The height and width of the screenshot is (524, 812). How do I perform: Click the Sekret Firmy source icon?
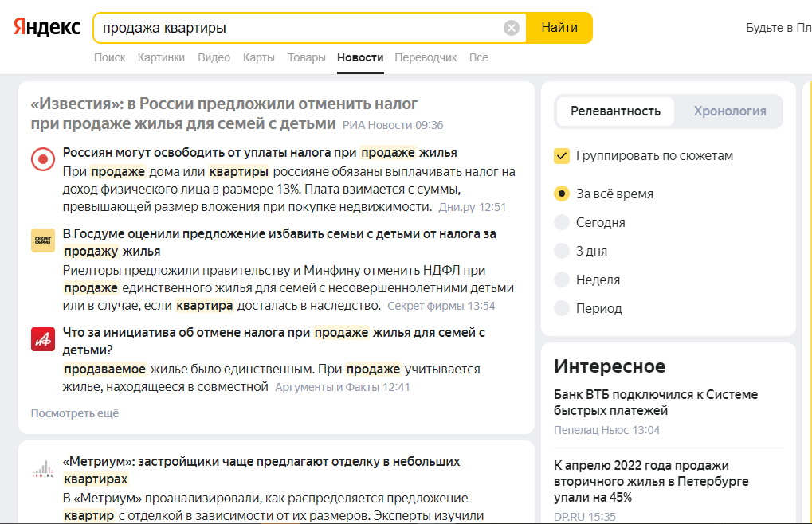[43, 240]
